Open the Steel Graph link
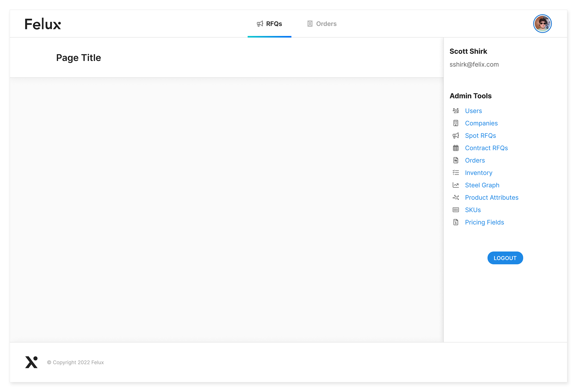The height and width of the screenshot is (392, 577). coord(482,185)
